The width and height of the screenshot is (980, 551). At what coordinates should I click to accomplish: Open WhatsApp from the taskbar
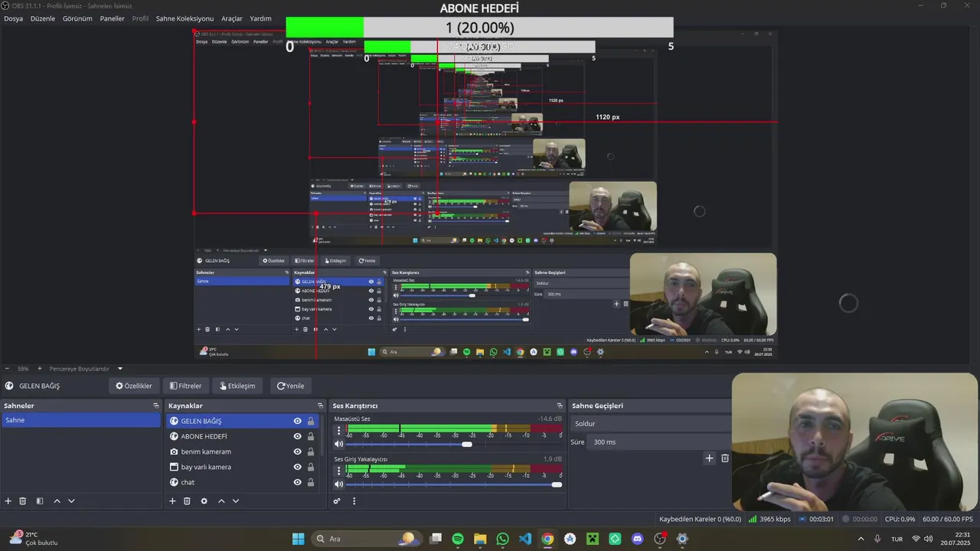[x=502, y=539]
